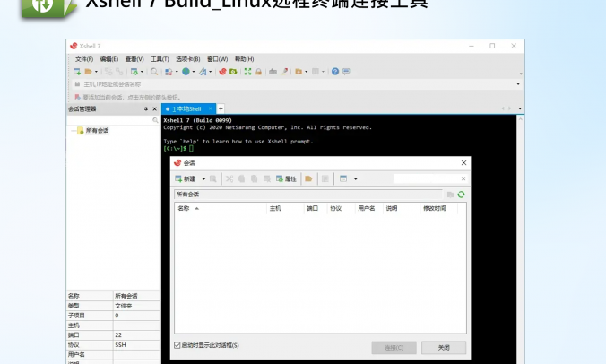606x364 pixels.
Task: Open the globe encoding dropdown arrow
Action: [x=194, y=72]
